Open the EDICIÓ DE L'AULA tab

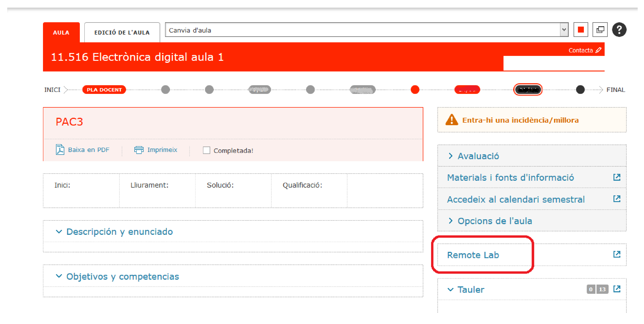point(122,33)
